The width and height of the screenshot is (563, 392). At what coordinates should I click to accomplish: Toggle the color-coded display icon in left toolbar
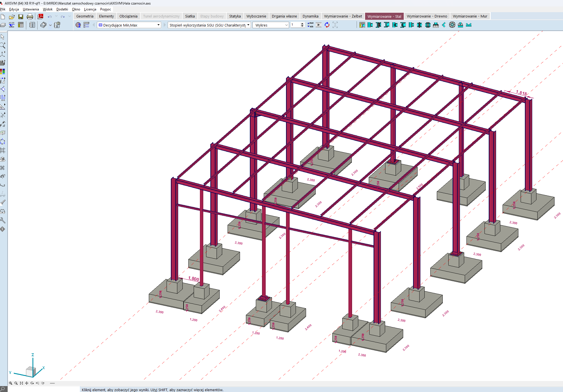click(x=3, y=71)
